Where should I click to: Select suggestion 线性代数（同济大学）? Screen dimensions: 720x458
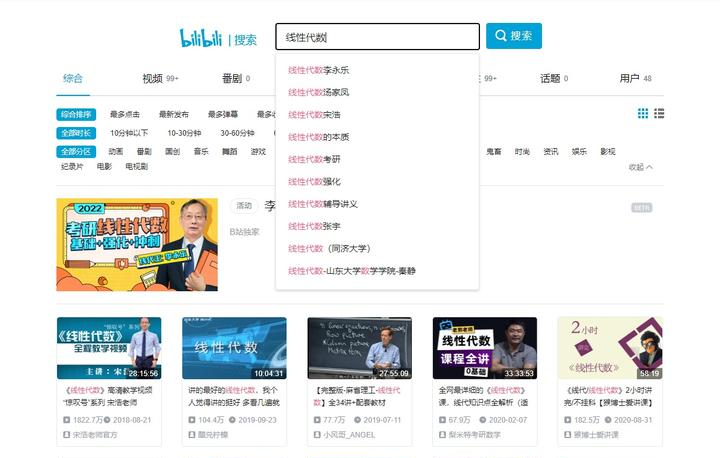click(329, 249)
